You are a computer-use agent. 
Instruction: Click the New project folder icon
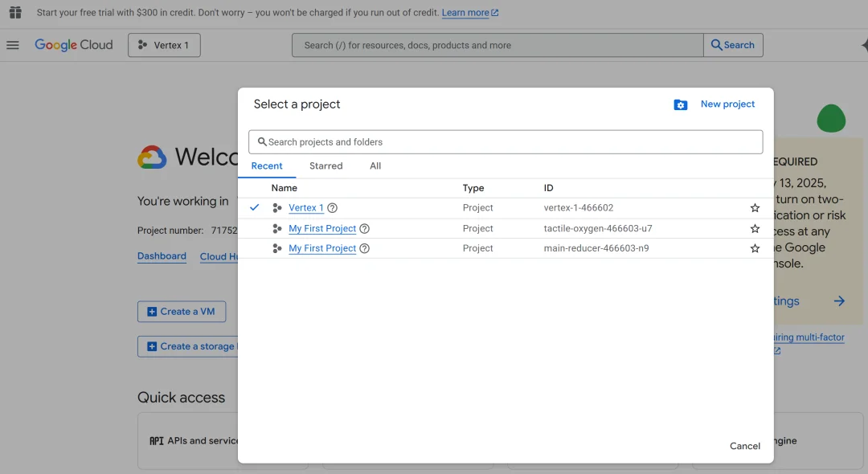(681, 104)
